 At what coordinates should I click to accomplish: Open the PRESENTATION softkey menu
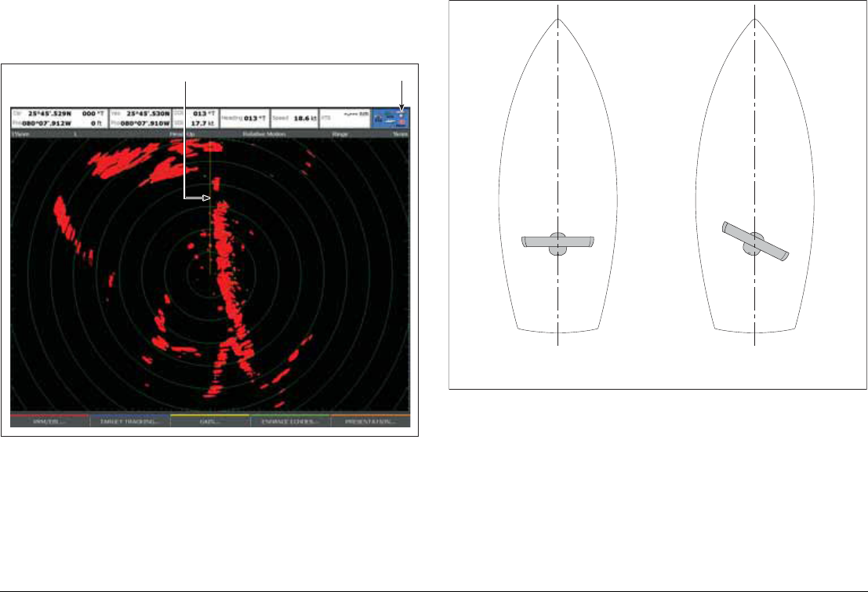pyautogui.click(x=370, y=421)
